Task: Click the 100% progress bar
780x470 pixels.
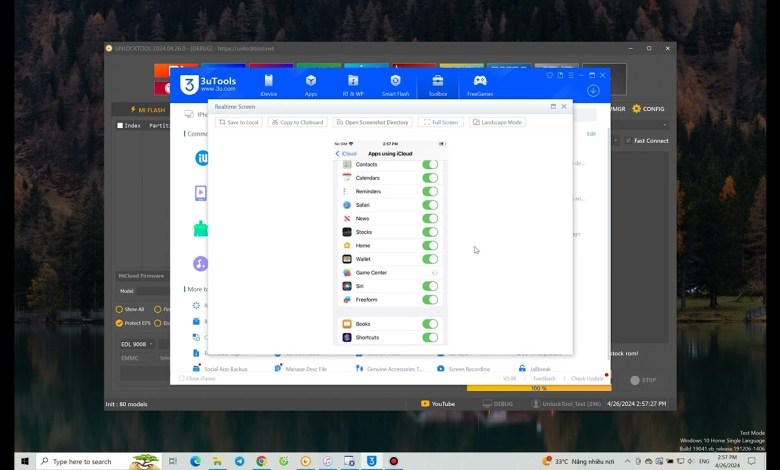Action: pyautogui.click(x=538, y=388)
